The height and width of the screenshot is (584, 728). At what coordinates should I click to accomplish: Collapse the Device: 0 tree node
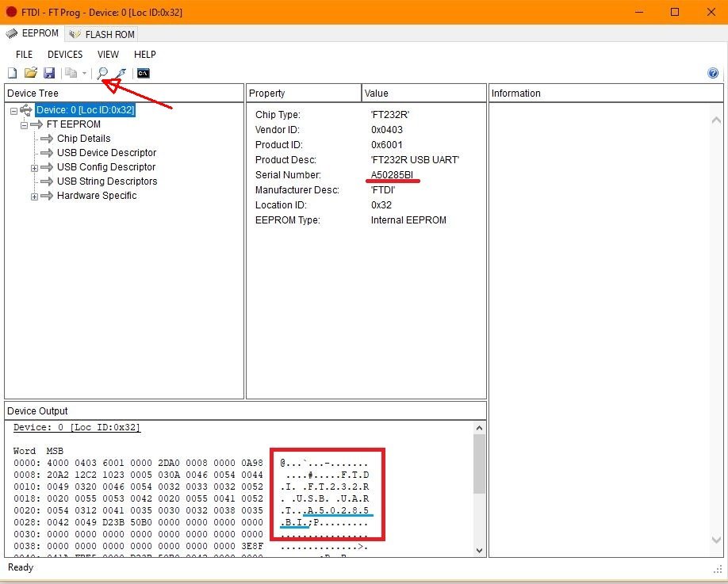[x=13, y=111]
